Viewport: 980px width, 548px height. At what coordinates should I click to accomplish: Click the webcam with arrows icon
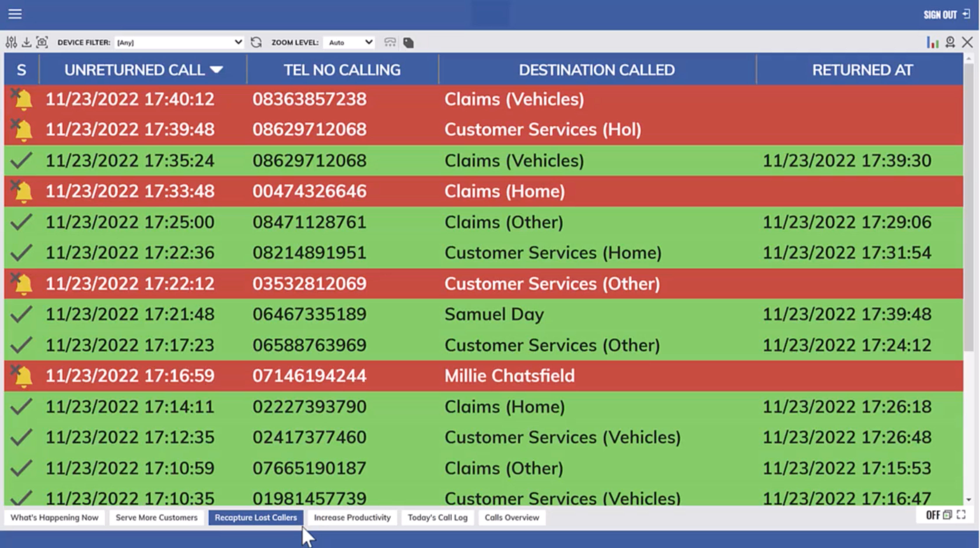tap(950, 42)
